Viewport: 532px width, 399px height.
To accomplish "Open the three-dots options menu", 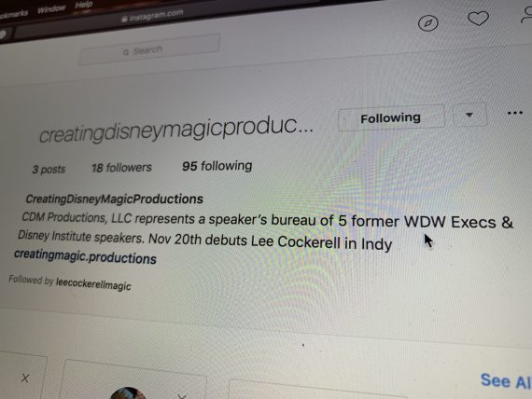I will (x=514, y=113).
